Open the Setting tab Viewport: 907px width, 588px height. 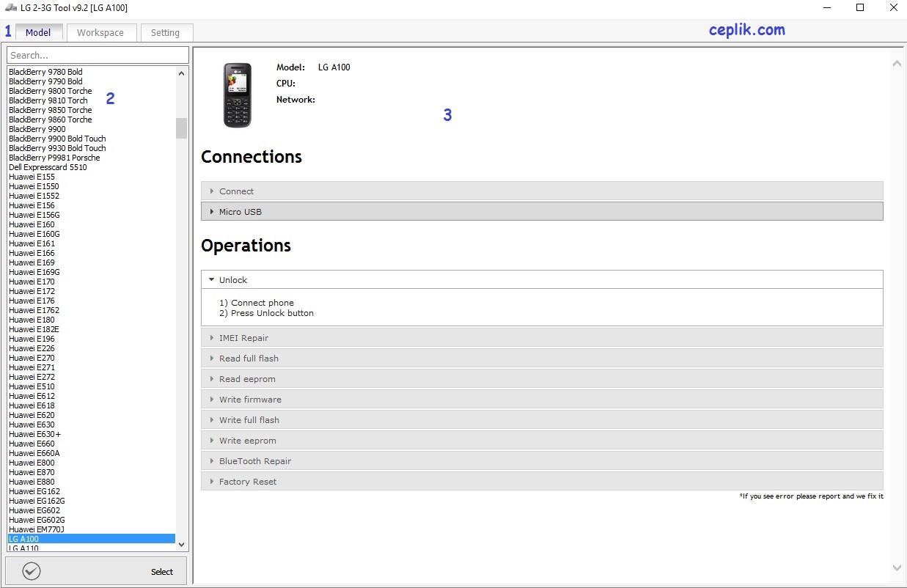click(x=165, y=32)
